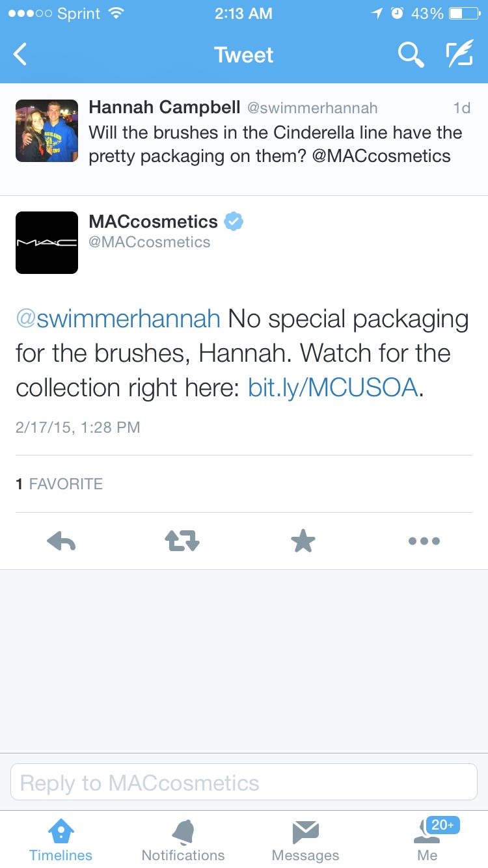488x868 pixels.
Task: Go to Messages tab
Action: (x=305, y=840)
